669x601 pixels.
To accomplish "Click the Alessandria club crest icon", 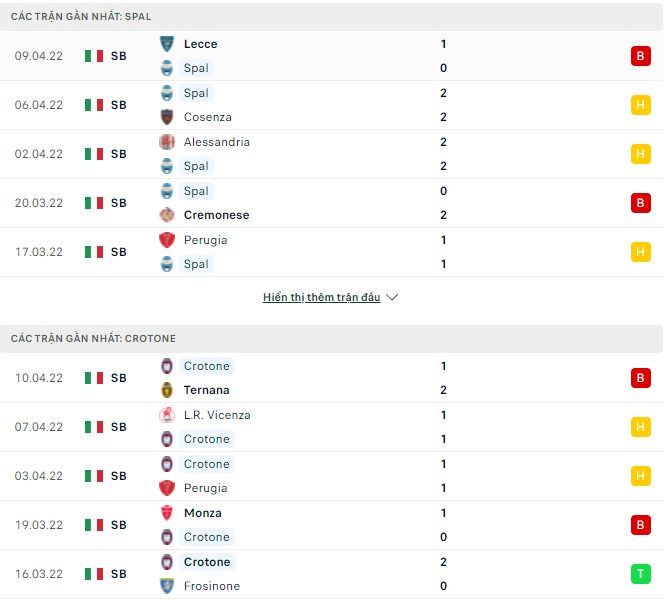I will (x=167, y=142).
